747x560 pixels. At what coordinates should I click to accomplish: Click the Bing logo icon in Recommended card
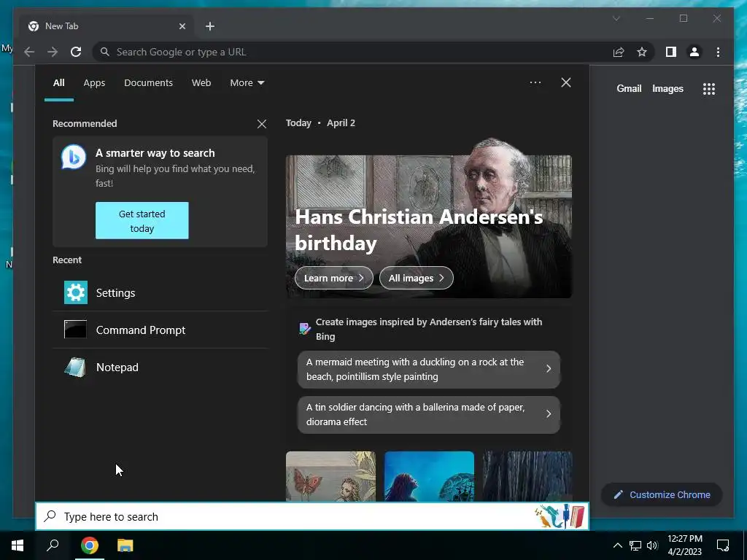[x=74, y=157]
